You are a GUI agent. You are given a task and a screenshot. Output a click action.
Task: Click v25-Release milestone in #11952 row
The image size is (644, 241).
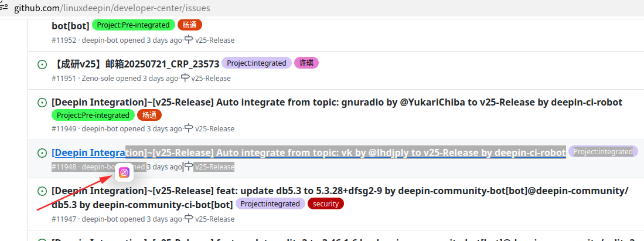(x=215, y=40)
